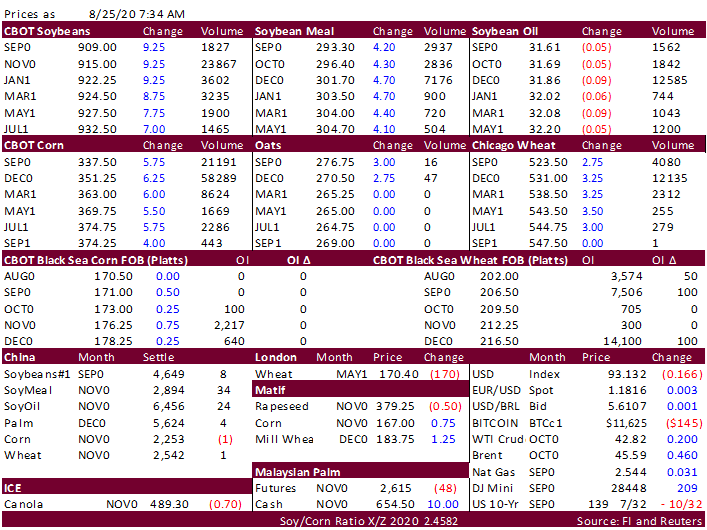Select soybean oil DEC0 price 31.86
The image size is (707, 530).
pos(545,80)
